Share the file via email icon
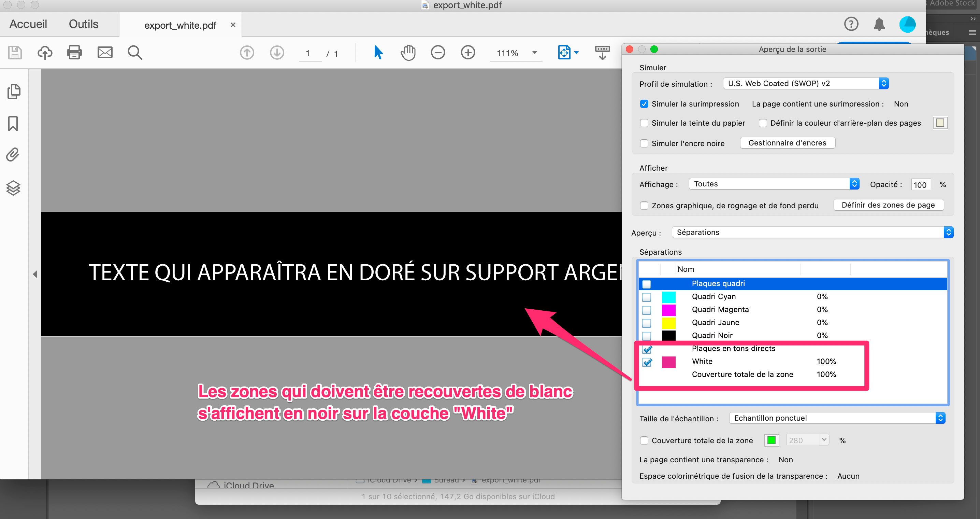980x519 pixels. click(105, 53)
